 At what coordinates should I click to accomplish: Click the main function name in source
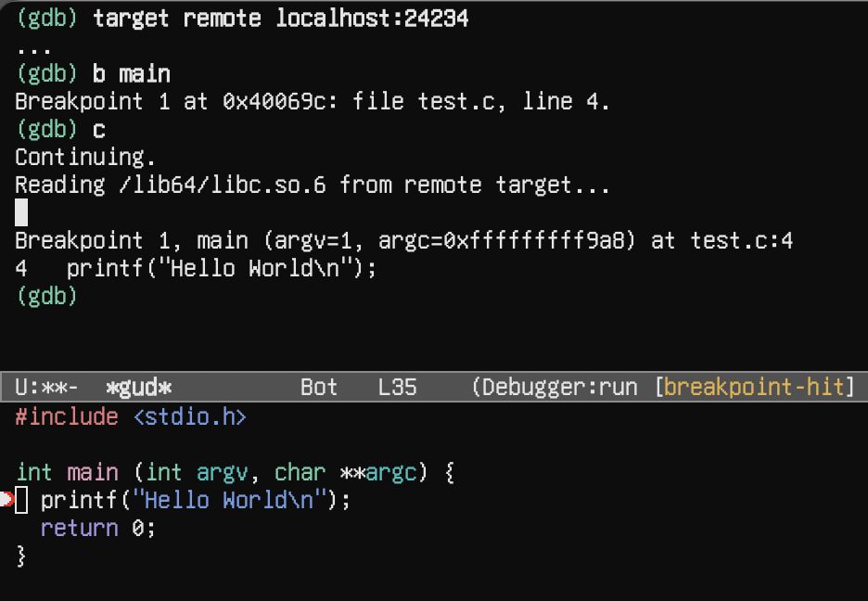coord(93,473)
